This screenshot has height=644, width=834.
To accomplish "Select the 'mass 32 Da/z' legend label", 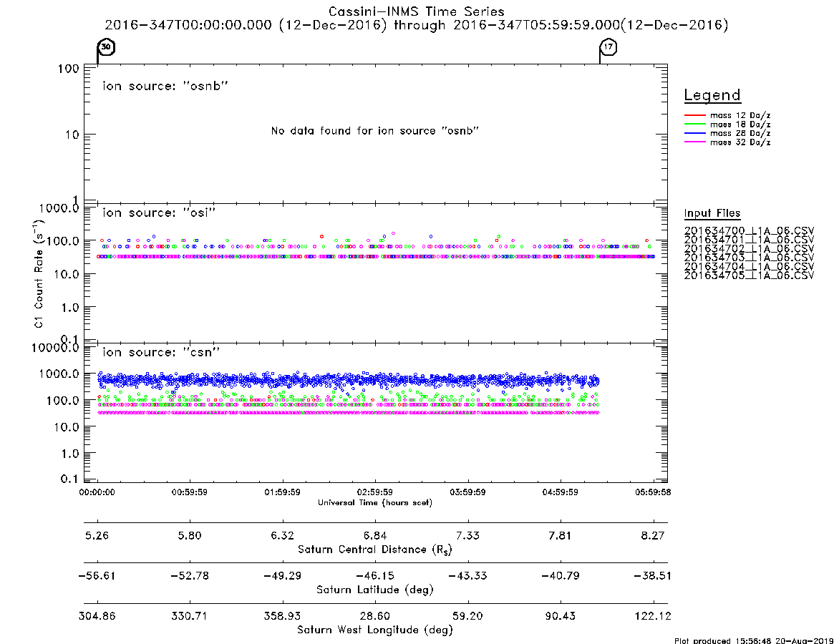I will tap(740, 142).
